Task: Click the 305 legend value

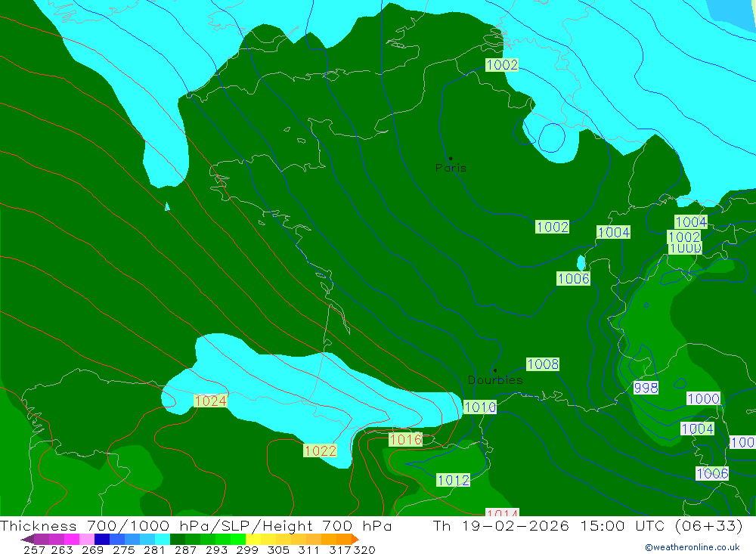Action: (277, 550)
